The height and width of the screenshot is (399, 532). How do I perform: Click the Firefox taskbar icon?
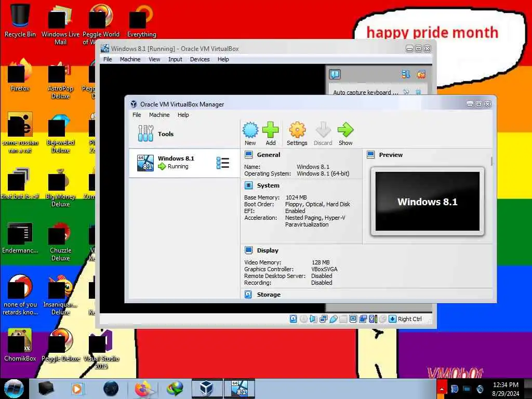pyautogui.click(x=143, y=389)
